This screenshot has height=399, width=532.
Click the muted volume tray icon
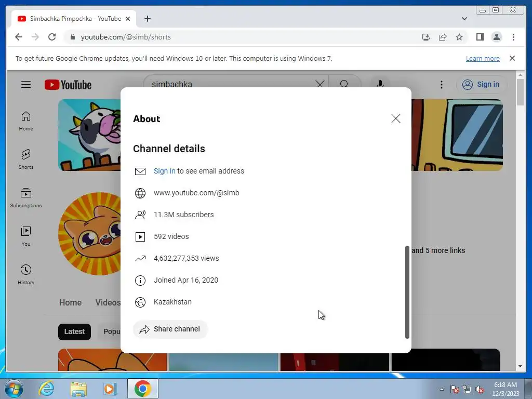[x=480, y=390]
